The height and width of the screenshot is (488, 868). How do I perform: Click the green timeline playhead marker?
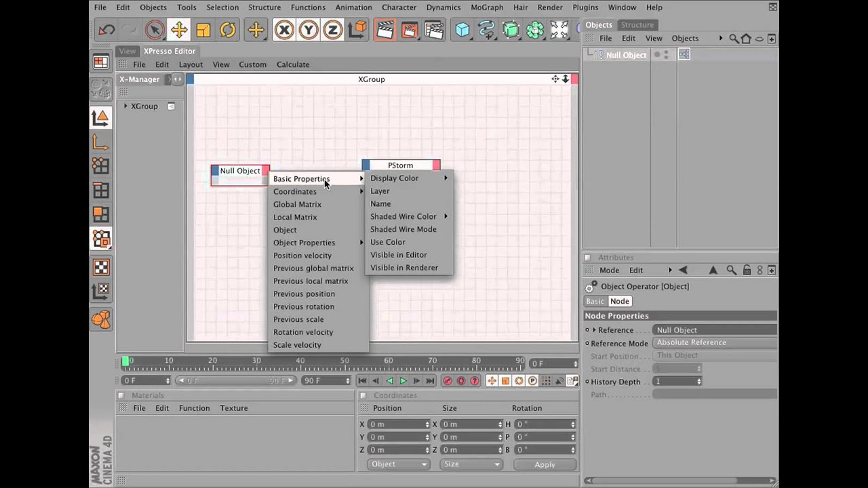click(x=125, y=362)
